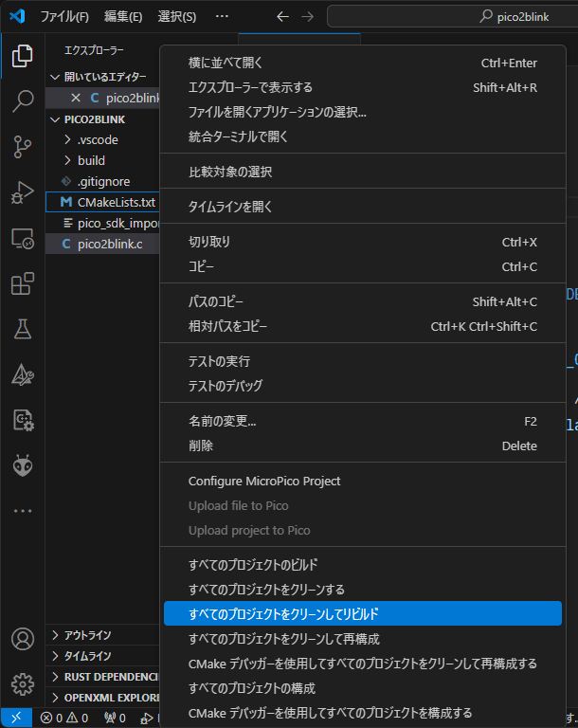This screenshot has height=728, width=578.
Task: Open the C/C++ configuration gear-file icon
Action: [x=23, y=420]
